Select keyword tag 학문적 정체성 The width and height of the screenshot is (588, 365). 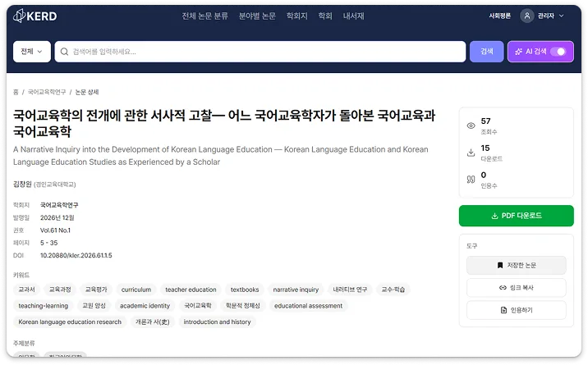[x=243, y=306]
